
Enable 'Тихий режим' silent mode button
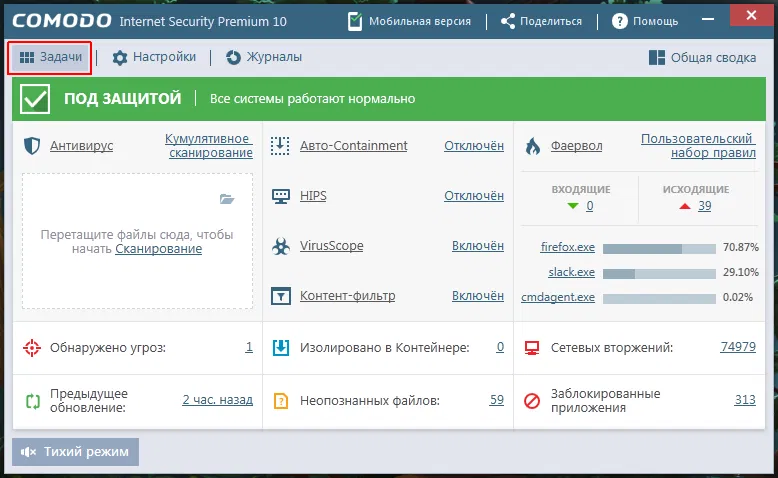pyautogui.click(x=76, y=452)
